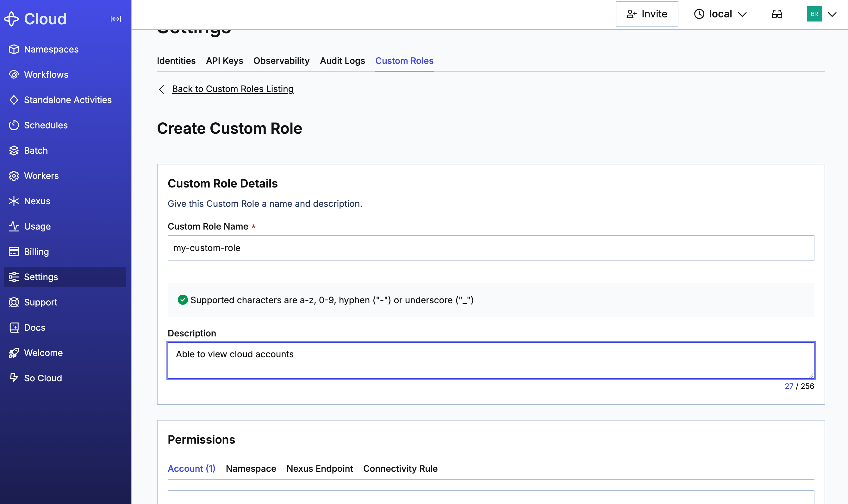Open the Usage page
848x504 pixels.
pos(65,226)
